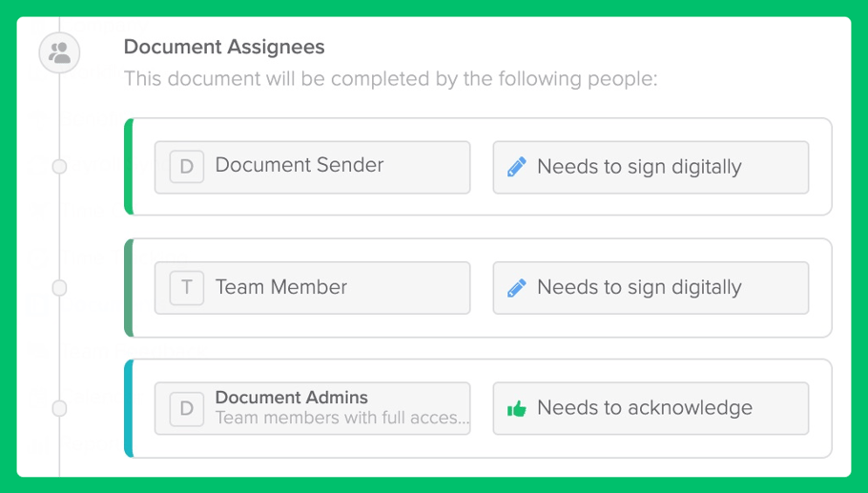Click the pencil icon in Team Member row
The image size is (868, 493).
pos(516,288)
